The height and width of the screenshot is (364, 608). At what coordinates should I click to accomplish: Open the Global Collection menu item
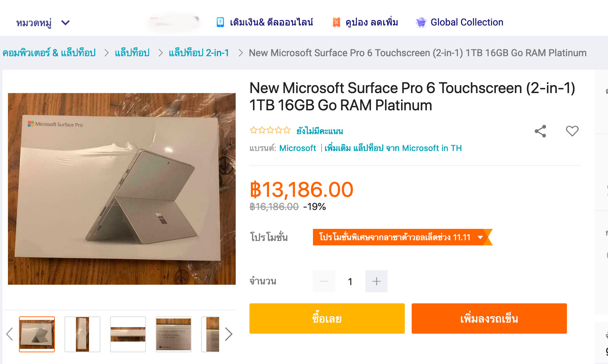pyautogui.click(x=467, y=22)
